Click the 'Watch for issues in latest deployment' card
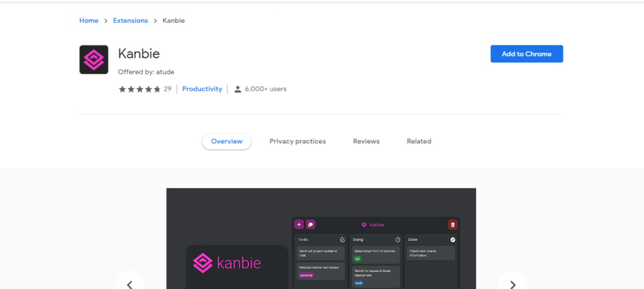 [376, 276]
